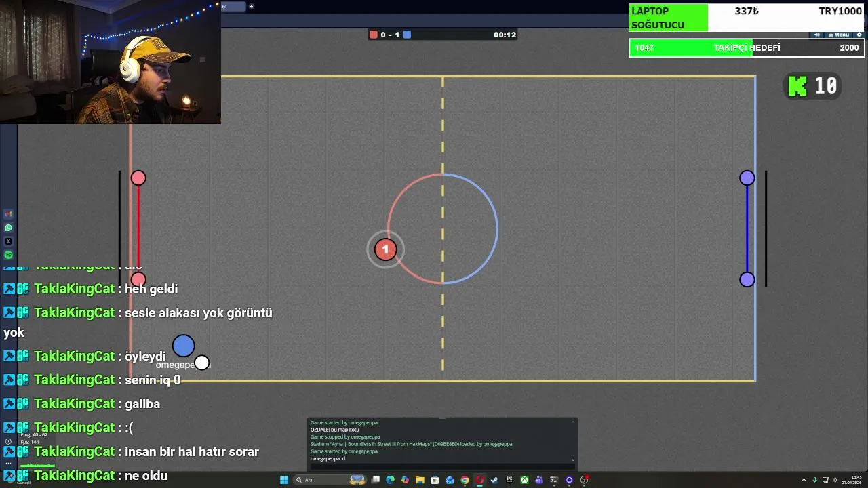Click the 'senin iq 0' overlay chat message
The height and width of the screenshot is (488, 868).
point(153,380)
